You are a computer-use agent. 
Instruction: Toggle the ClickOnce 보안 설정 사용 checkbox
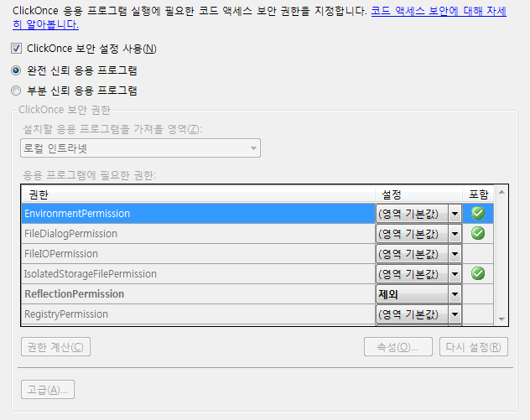point(16,49)
